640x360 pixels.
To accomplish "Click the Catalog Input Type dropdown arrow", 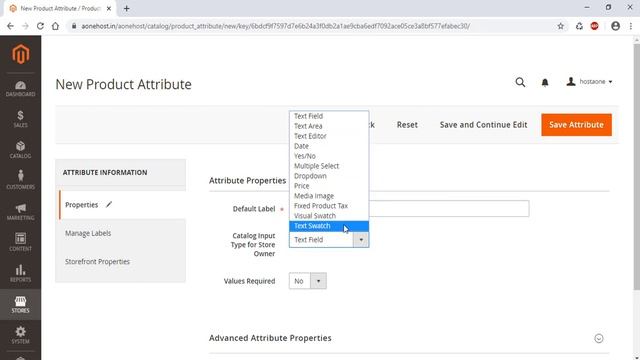I will pyautogui.click(x=361, y=240).
